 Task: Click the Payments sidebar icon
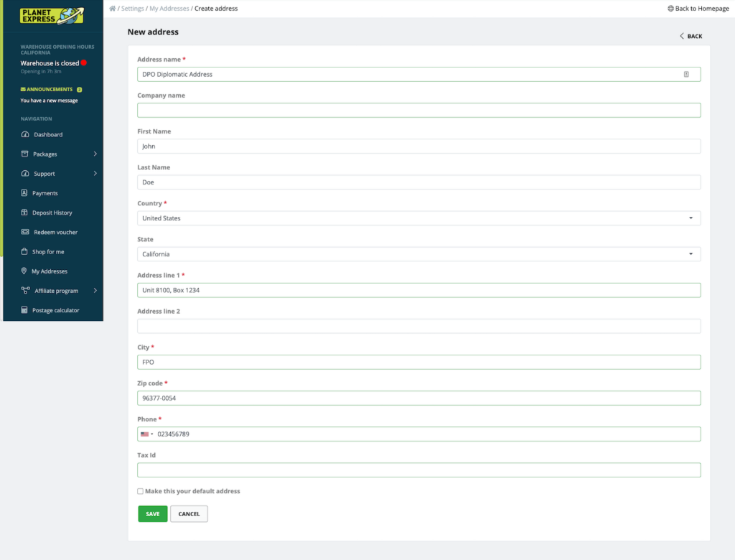pyautogui.click(x=24, y=192)
